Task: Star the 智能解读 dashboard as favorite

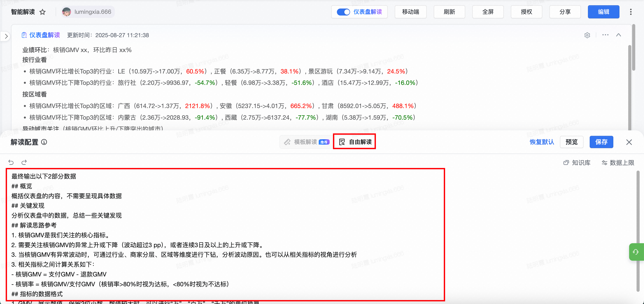Action: [42, 12]
